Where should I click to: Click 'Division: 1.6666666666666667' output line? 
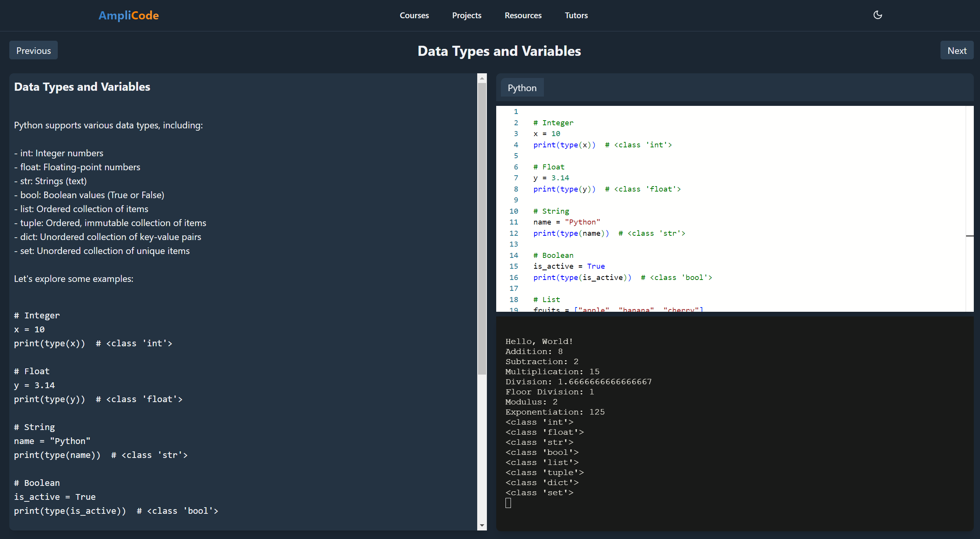click(x=578, y=382)
